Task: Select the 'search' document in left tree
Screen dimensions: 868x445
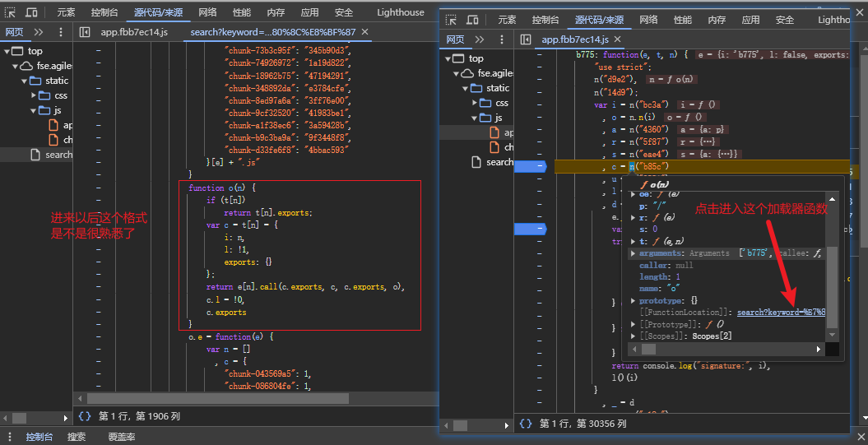Action: coord(50,155)
